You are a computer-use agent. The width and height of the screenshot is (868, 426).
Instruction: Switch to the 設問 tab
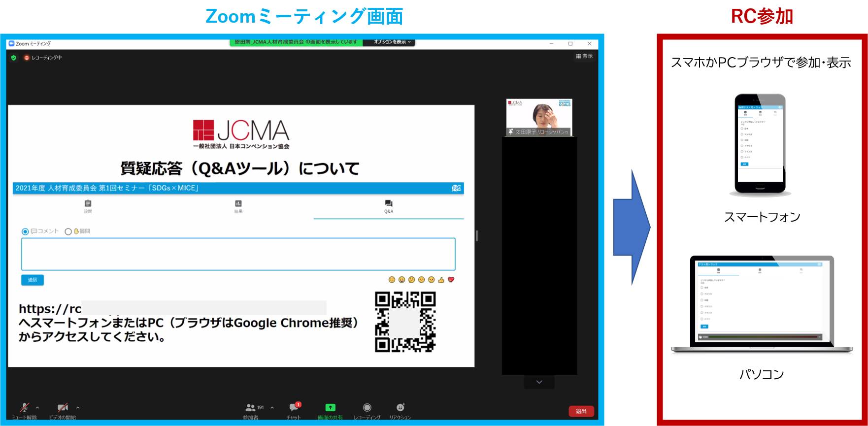tap(88, 207)
